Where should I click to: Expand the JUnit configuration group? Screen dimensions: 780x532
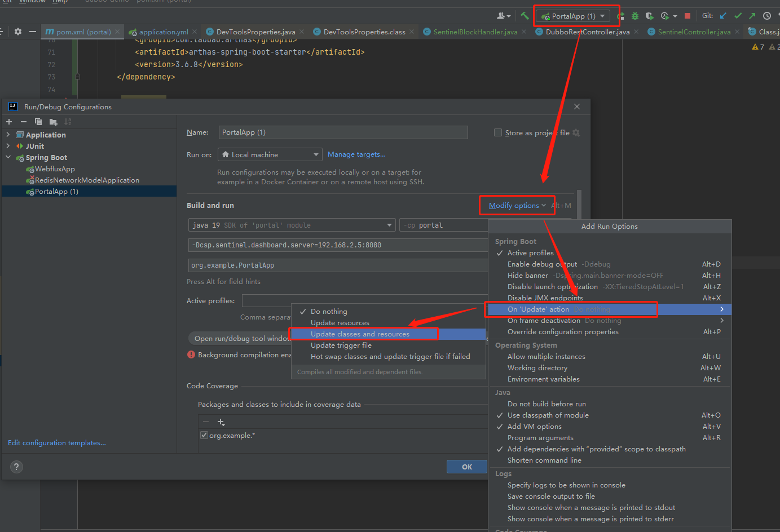[x=8, y=146]
